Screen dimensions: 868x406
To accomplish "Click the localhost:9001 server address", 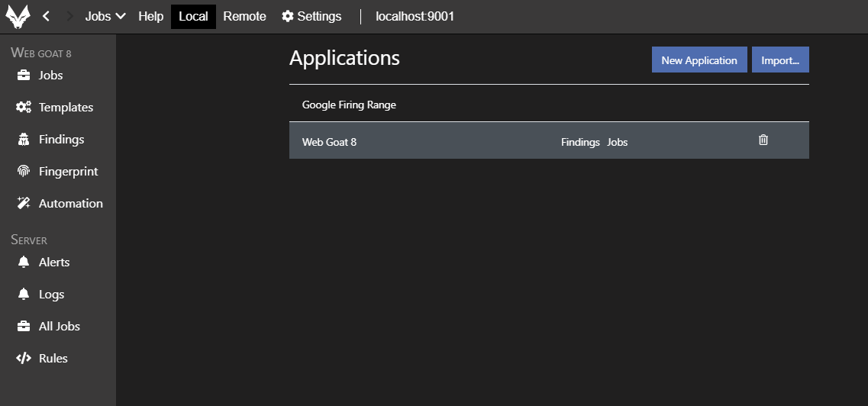I will pos(415,17).
